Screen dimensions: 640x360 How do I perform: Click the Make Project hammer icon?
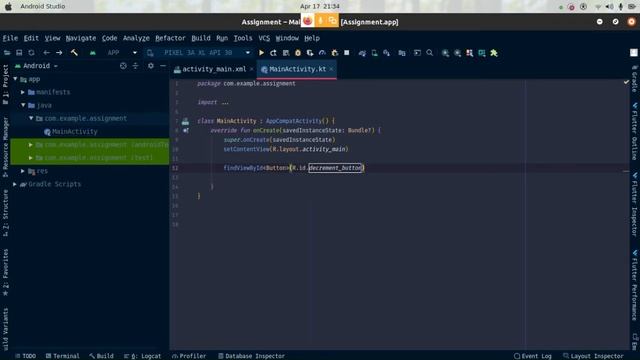(x=74, y=53)
